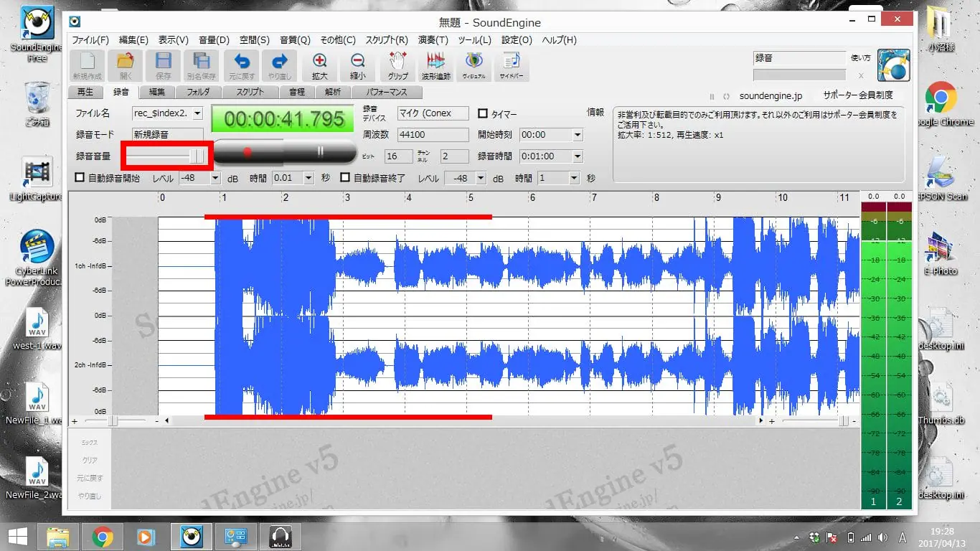Expand the ファイル名 rec_$index dropdown
This screenshot has width=980, height=551.
[197, 113]
